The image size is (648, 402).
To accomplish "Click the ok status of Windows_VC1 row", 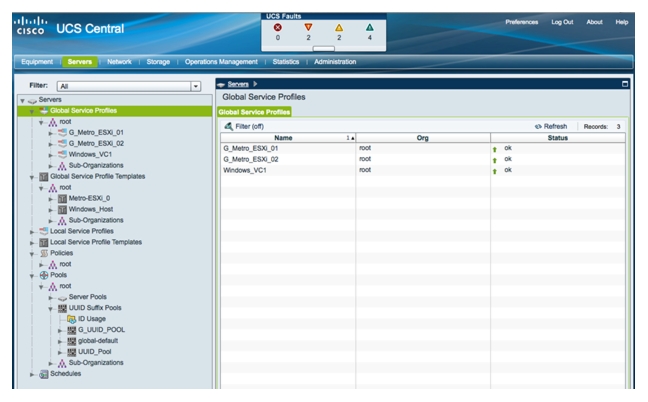I will pyautogui.click(x=508, y=170).
